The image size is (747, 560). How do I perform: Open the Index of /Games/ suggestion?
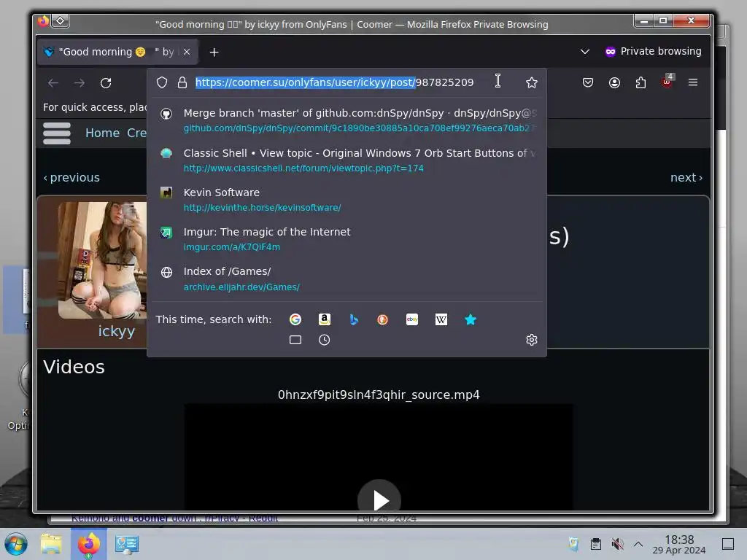[x=347, y=279]
